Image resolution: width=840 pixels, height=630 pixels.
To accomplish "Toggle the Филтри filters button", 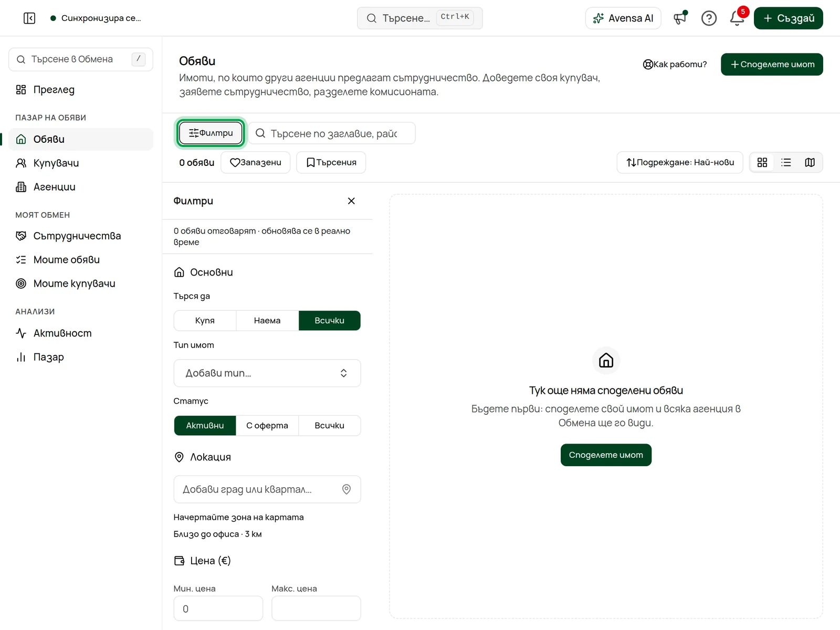I will [x=211, y=133].
